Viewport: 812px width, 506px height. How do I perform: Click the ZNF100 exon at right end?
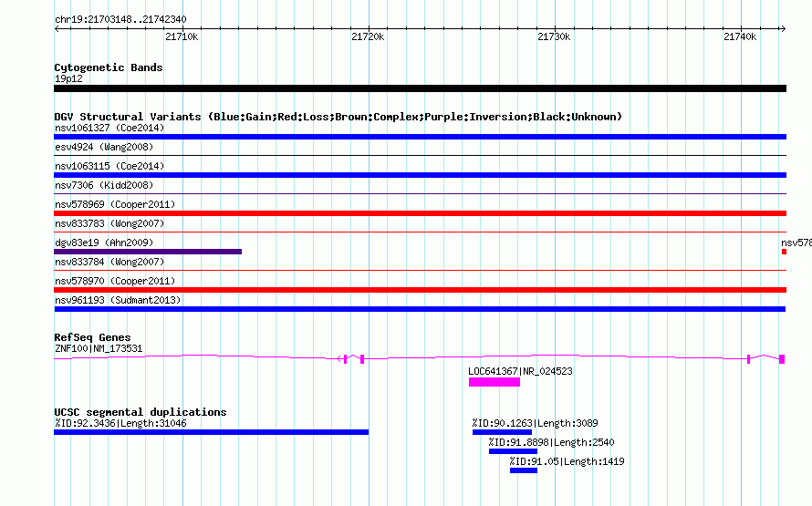(x=782, y=359)
